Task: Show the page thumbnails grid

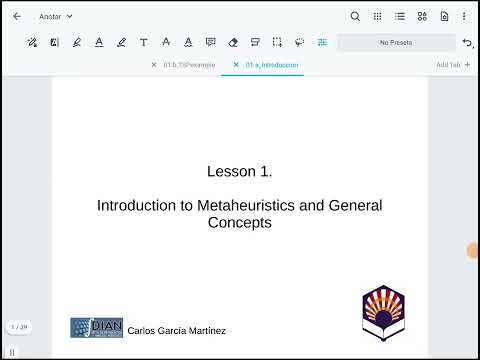Action: 377,16
